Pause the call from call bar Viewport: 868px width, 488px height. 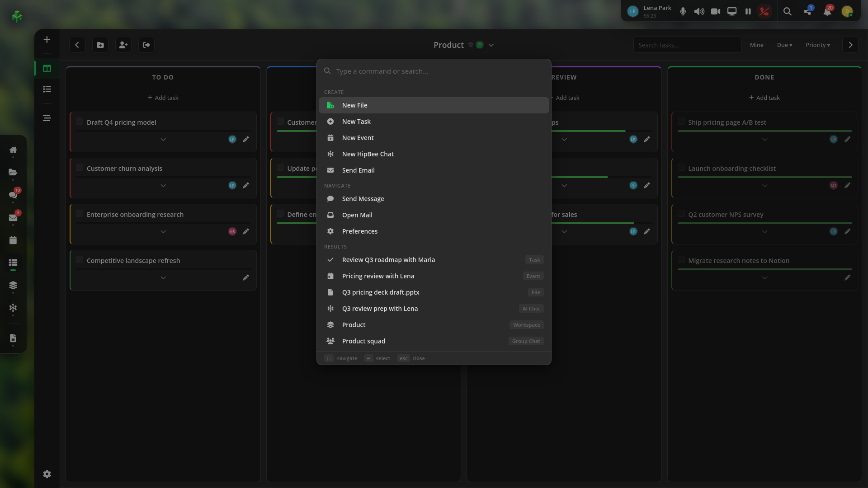coord(748,11)
